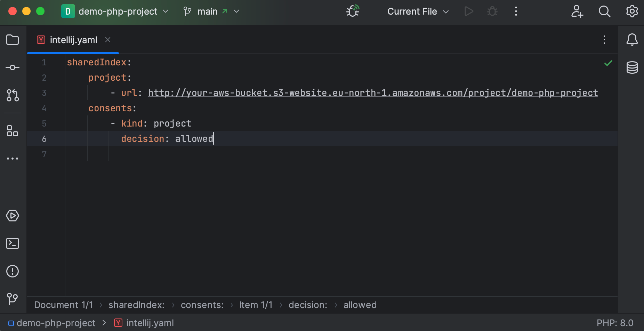
Task: Open the Terminal tool window
Action: (x=13, y=243)
